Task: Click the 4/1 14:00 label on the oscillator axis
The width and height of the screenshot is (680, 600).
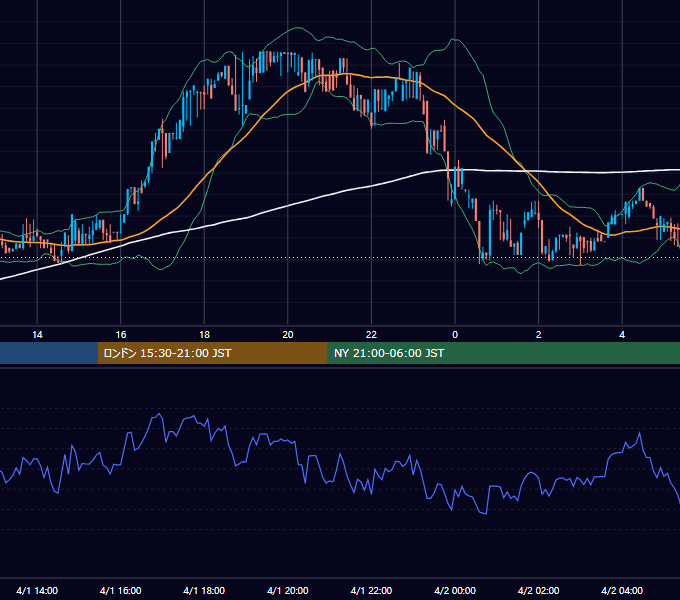Action: [37, 590]
